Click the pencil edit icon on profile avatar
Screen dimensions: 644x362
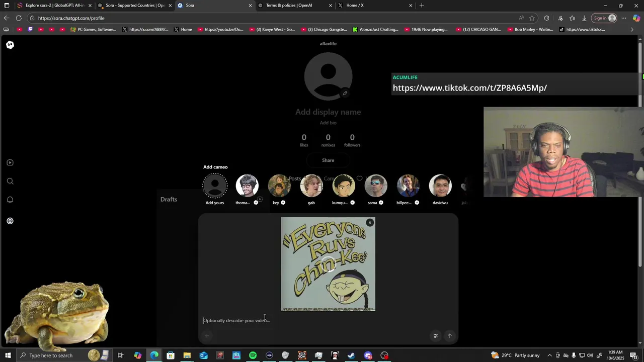coord(345,93)
